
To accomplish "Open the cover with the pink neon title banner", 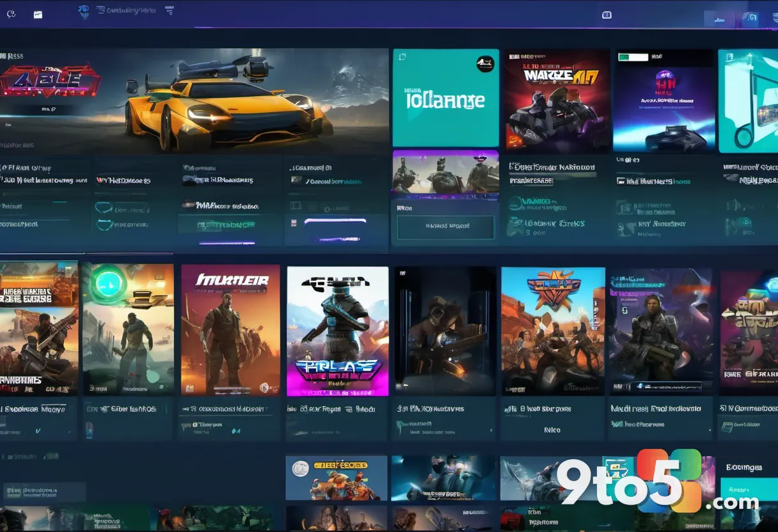I will [337, 331].
